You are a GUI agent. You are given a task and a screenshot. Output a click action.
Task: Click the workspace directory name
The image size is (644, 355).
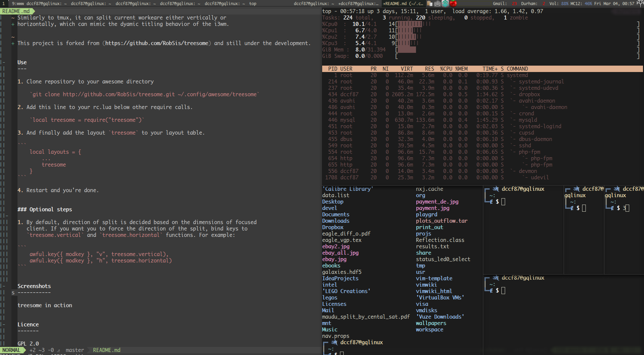429,329
